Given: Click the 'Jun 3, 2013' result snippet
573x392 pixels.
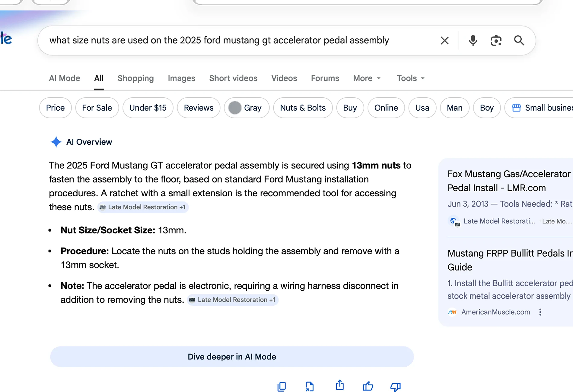Looking at the screenshot, I should tap(510, 204).
